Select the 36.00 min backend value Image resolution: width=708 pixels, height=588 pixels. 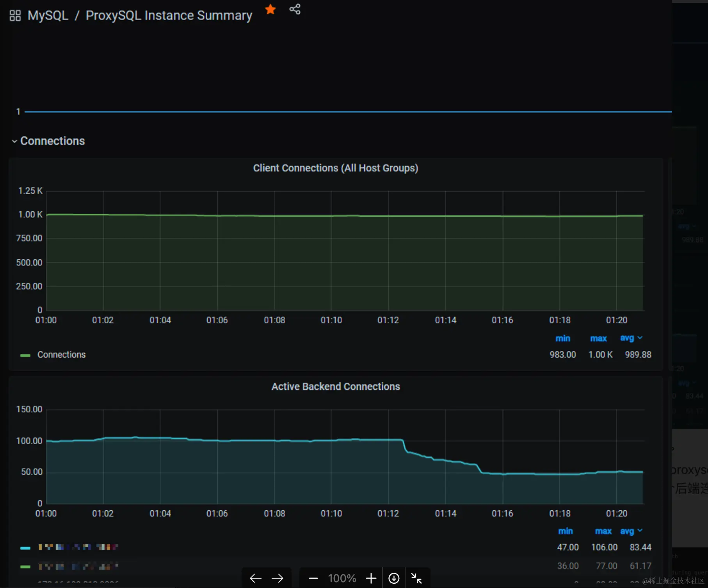[568, 566]
